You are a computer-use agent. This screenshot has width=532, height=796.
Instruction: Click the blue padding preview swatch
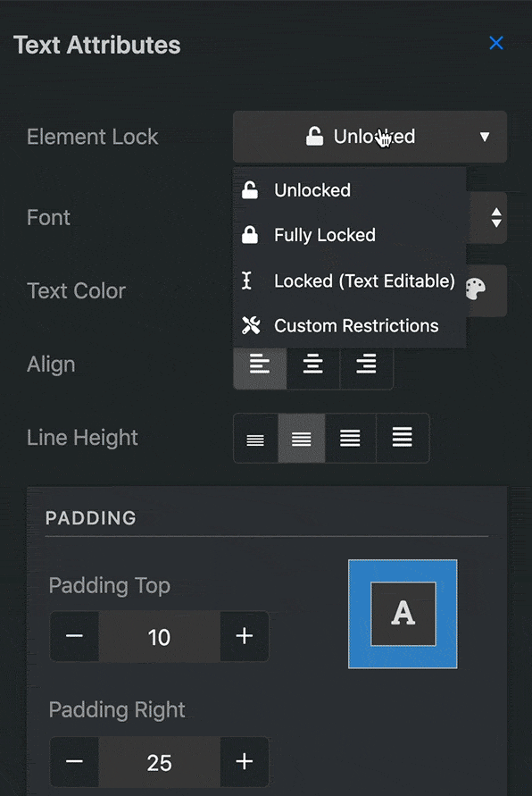403,614
